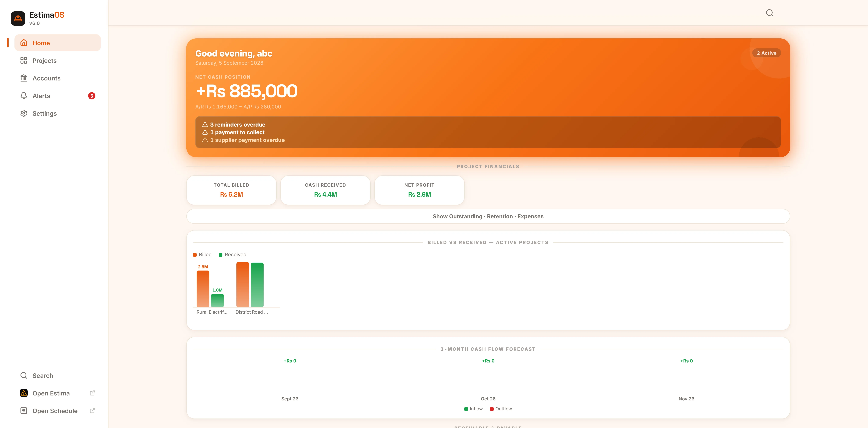Click A/R Rs 1,165,000 – A/P text
Screen dimensions: 868x428
point(238,107)
